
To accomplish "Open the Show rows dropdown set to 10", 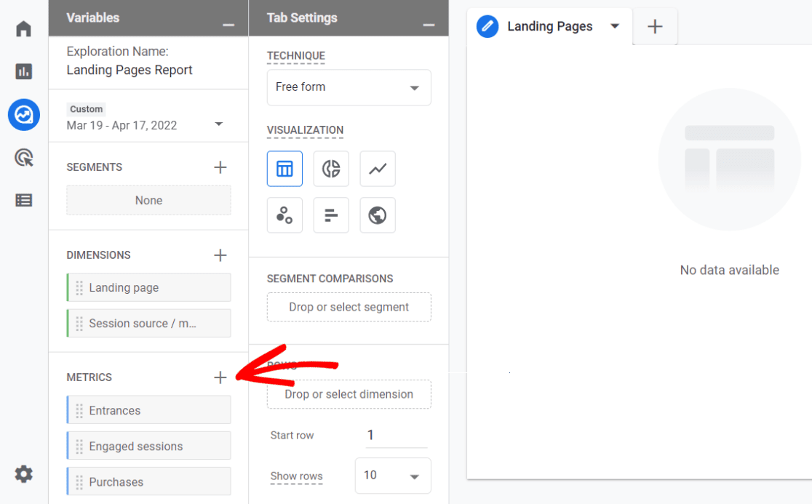I will click(393, 476).
